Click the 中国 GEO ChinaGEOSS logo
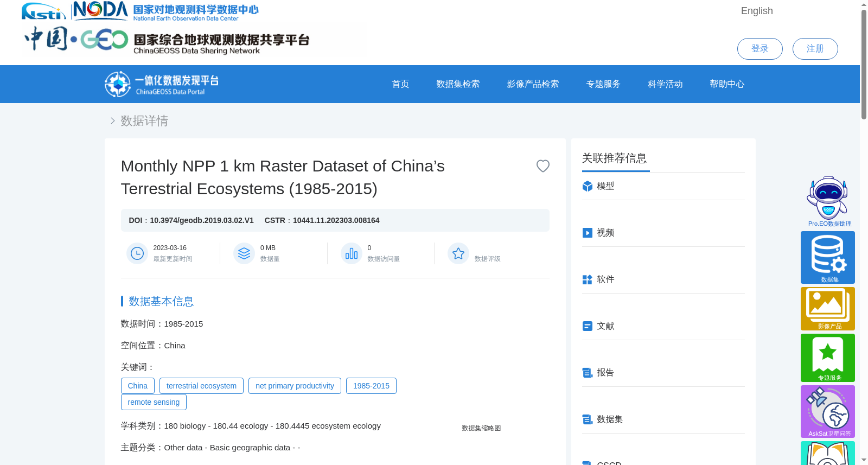This screenshot has width=868, height=465. pos(167,39)
